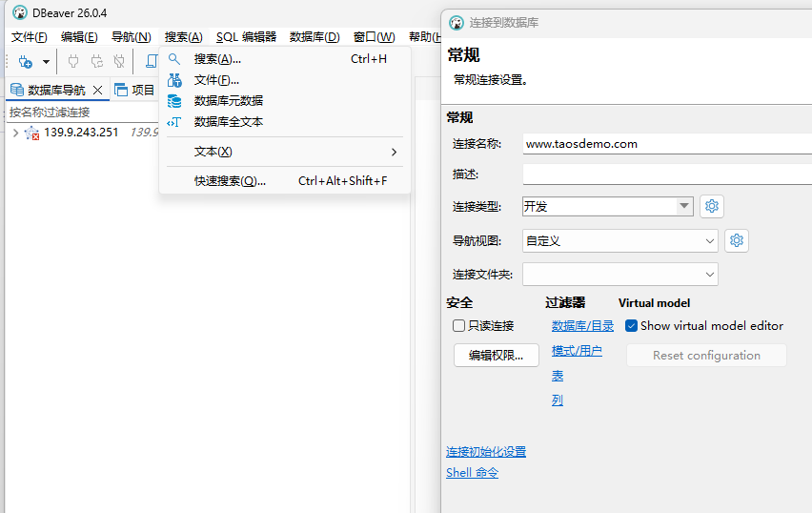Image resolution: width=812 pixels, height=513 pixels.
Task: Click the 编辑权限... button
Action: click(497, 356)
